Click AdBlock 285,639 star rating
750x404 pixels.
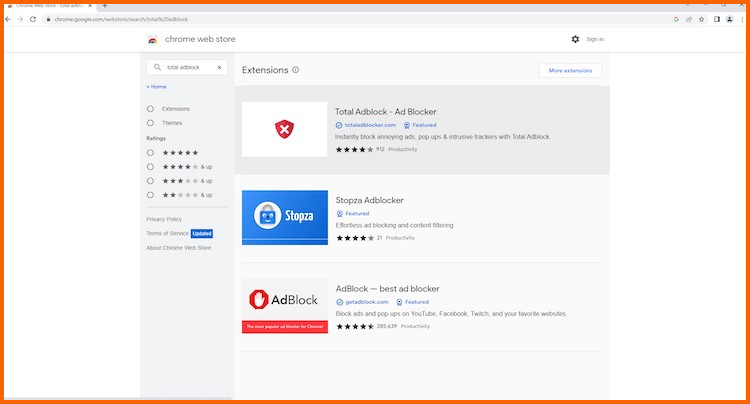click(x=355, y=327)
